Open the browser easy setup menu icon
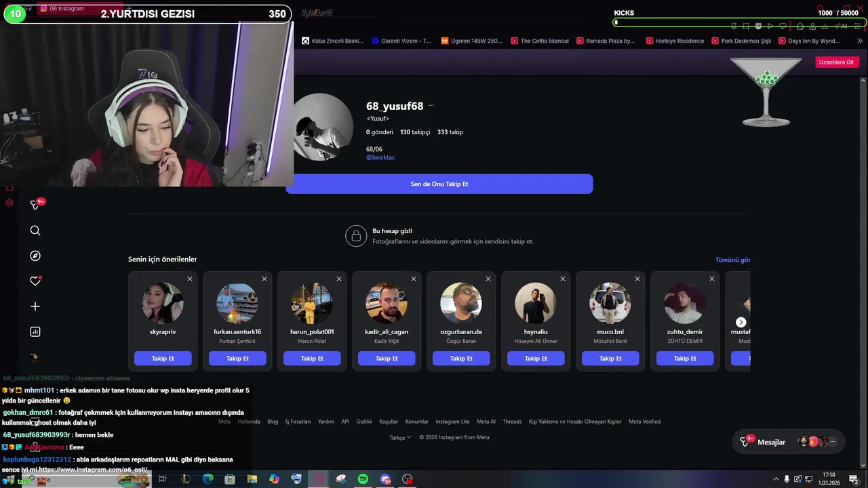 pos(856,26)
